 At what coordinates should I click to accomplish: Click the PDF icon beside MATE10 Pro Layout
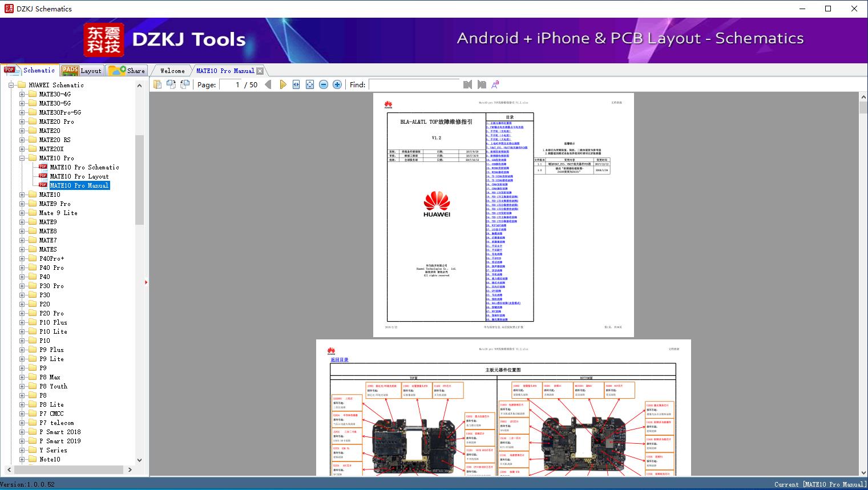click(43, 176)
